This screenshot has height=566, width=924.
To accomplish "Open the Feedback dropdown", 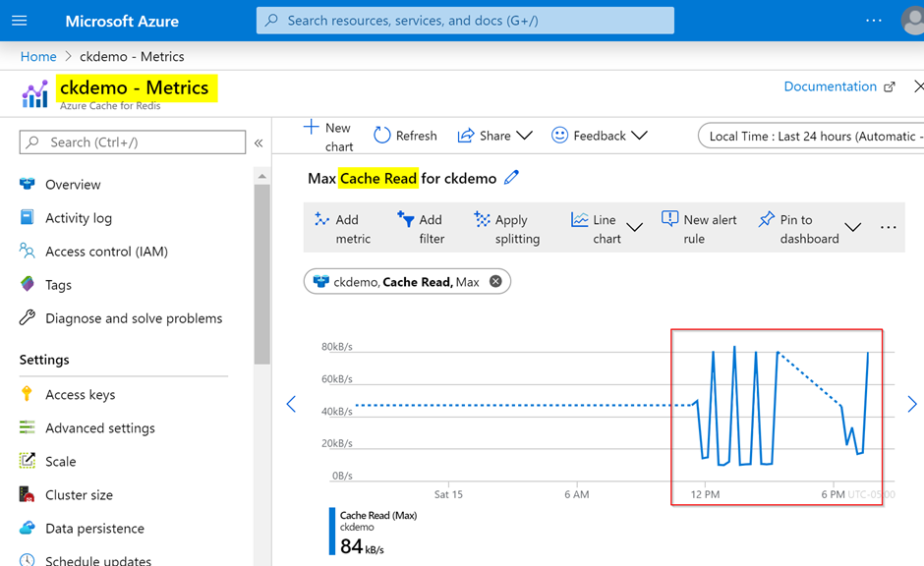I will tap(600, 136).
